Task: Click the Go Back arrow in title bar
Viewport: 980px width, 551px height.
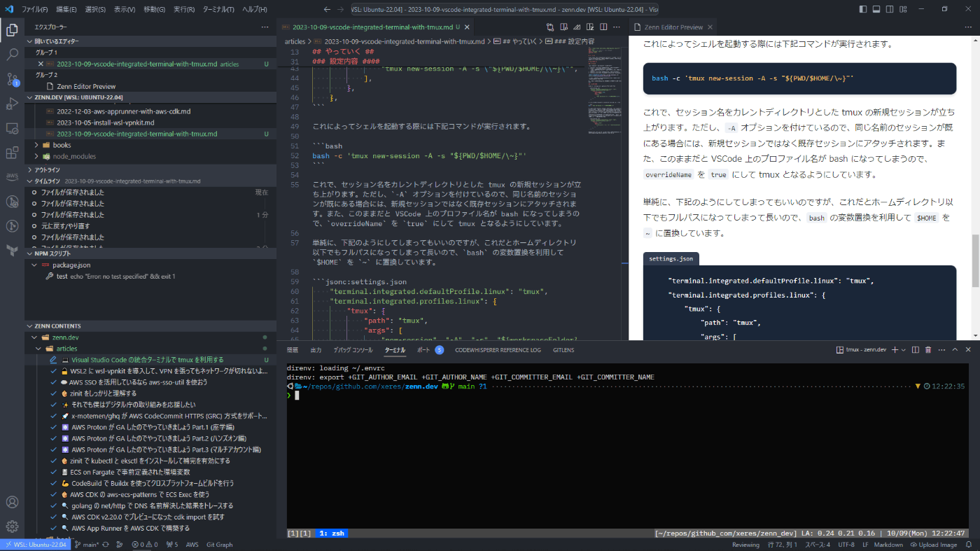Action: [x=327, y=9]
